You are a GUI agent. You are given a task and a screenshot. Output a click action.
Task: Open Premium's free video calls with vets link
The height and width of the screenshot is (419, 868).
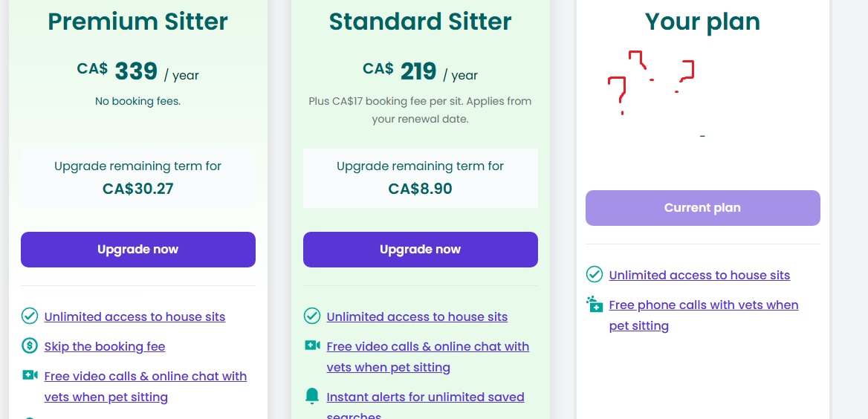(146, 377)
